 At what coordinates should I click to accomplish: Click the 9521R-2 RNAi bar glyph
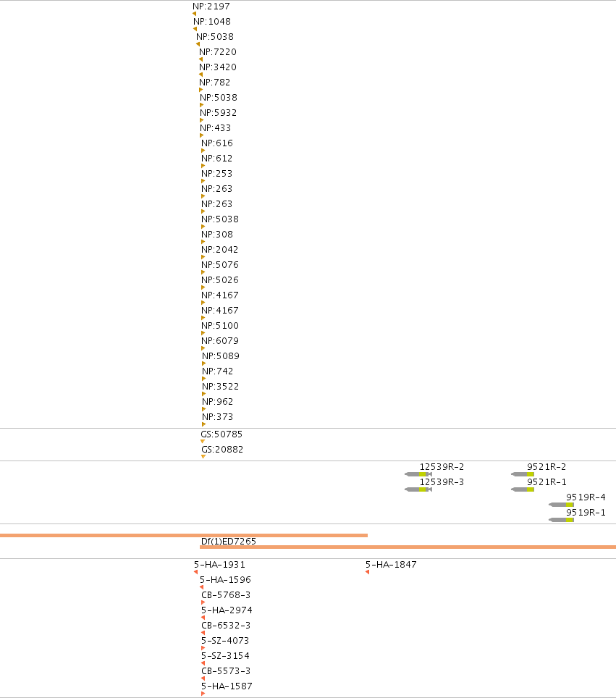pos(523,474)
